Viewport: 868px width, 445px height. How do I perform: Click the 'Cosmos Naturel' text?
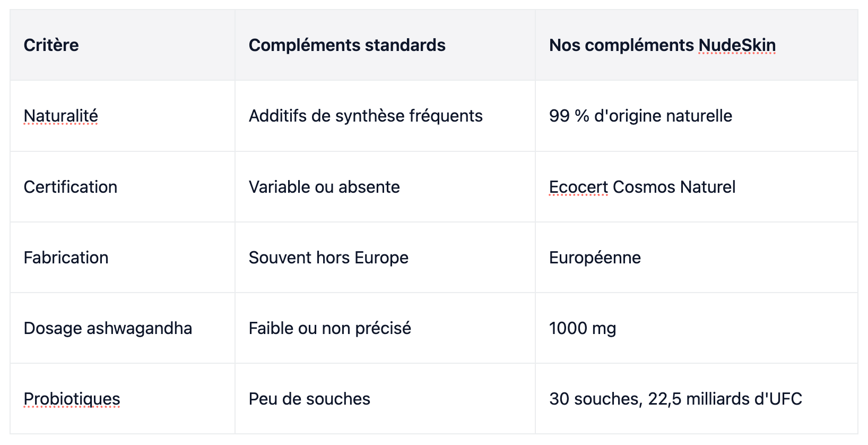(674, 187)
